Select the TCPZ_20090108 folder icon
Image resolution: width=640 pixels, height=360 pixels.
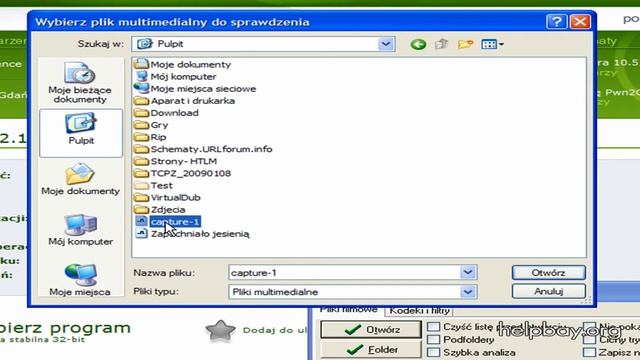click(141, 173)
